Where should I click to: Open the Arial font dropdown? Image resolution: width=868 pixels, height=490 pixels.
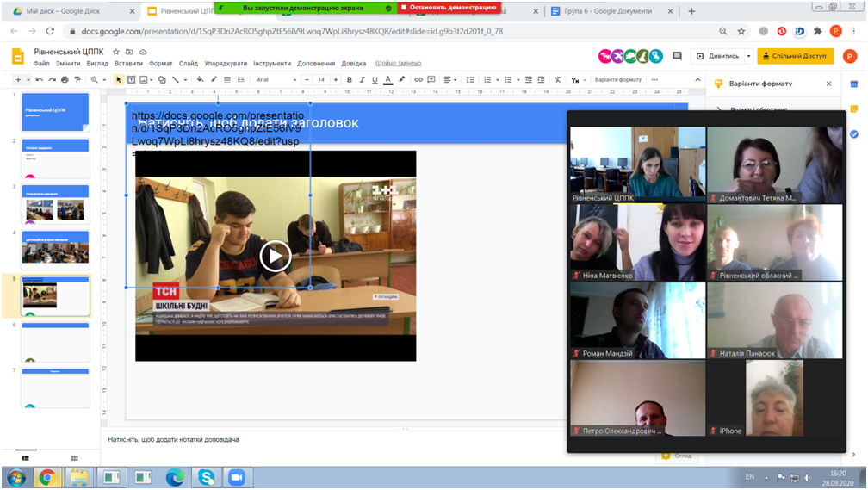(x=276, y=79)
